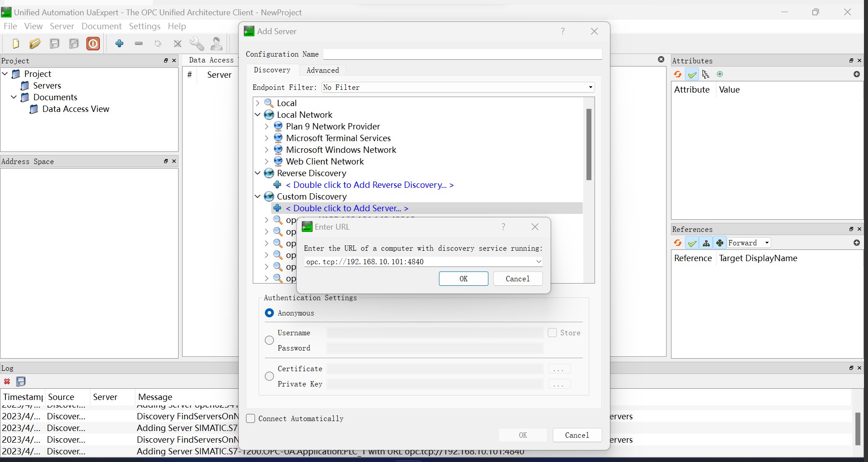868x462 pixels.
Task: Click the New Document toolbar icon
Action: (16, 44)
